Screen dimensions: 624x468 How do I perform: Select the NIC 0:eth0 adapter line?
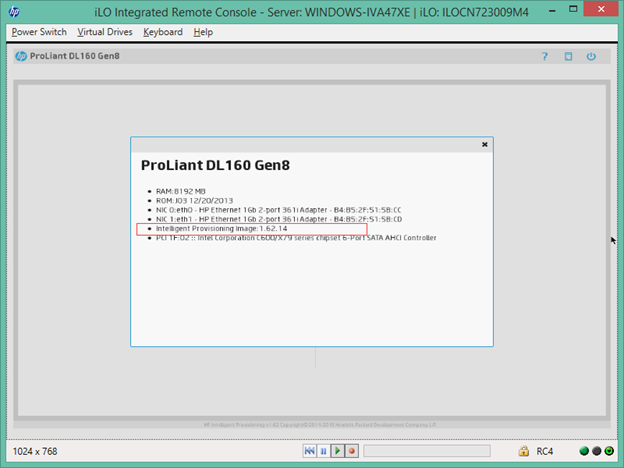coord(279,210)
